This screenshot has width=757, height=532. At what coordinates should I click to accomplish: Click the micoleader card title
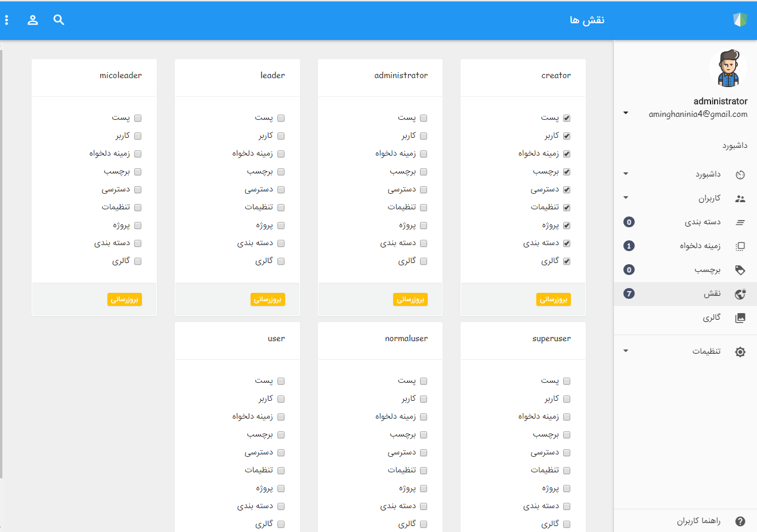pyautogui.click(x=120, y=76)
